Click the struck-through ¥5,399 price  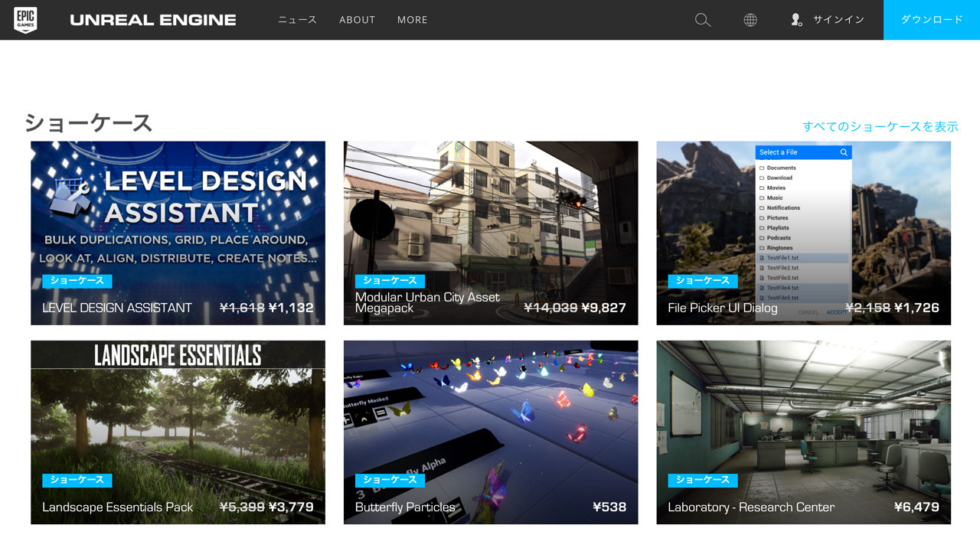(242, 507)
